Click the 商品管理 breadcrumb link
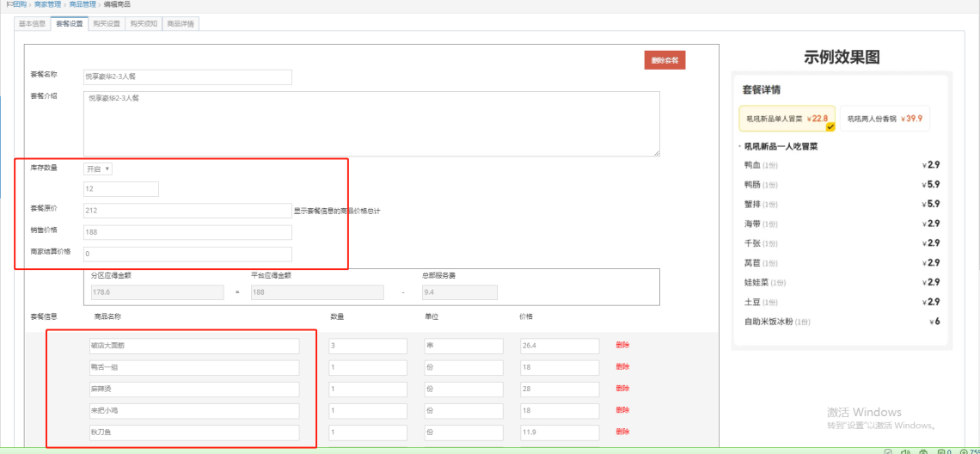This screenshot has height=454, width=980. [83, 5]
